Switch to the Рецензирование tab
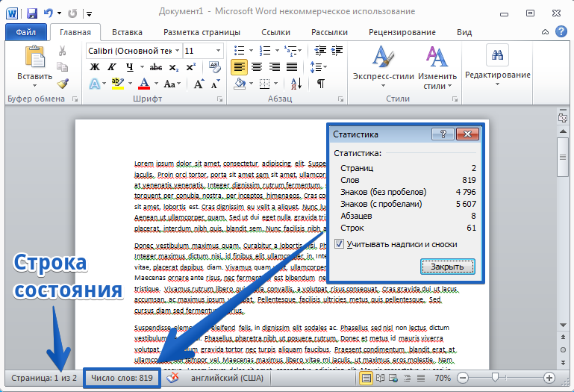The height and width of the screenshot is (392, 574). click(402, 32)
